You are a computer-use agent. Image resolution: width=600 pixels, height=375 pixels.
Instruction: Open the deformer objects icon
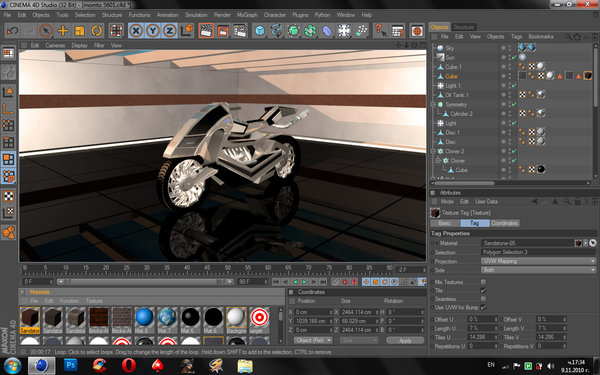click(x=327, y=31)
